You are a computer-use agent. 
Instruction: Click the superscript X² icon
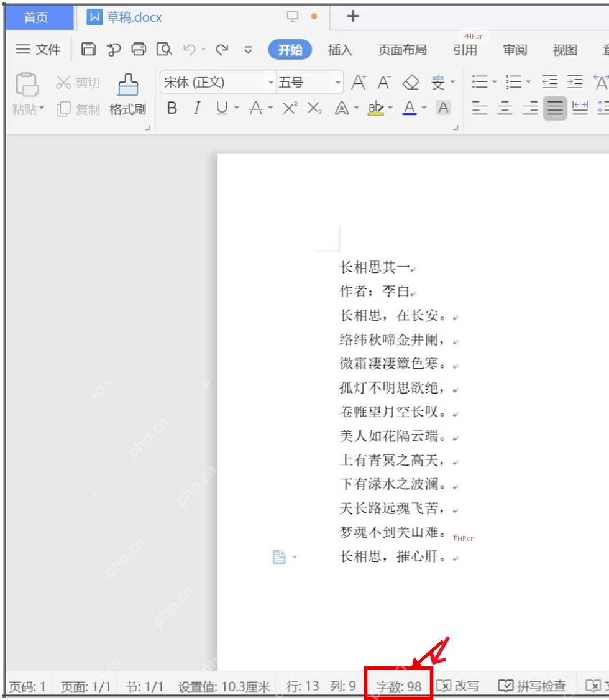click(x=290, y=108)
